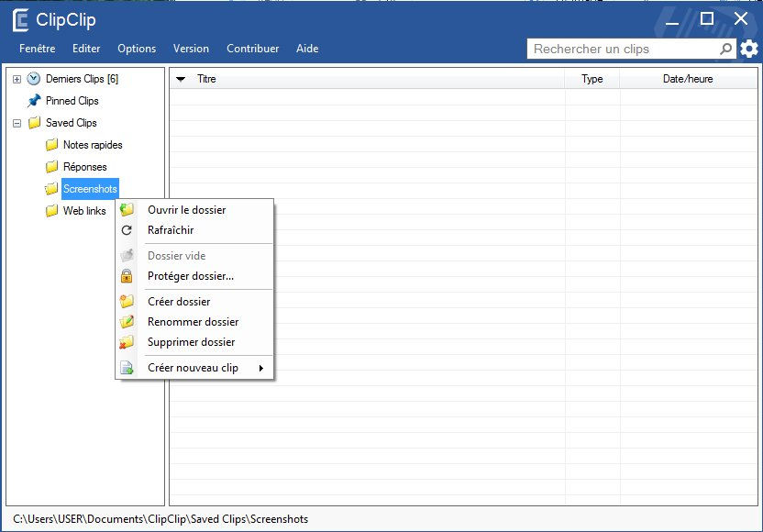Screen dimensions: 763x532
Task: Open the Version menu
Action: 191,49
